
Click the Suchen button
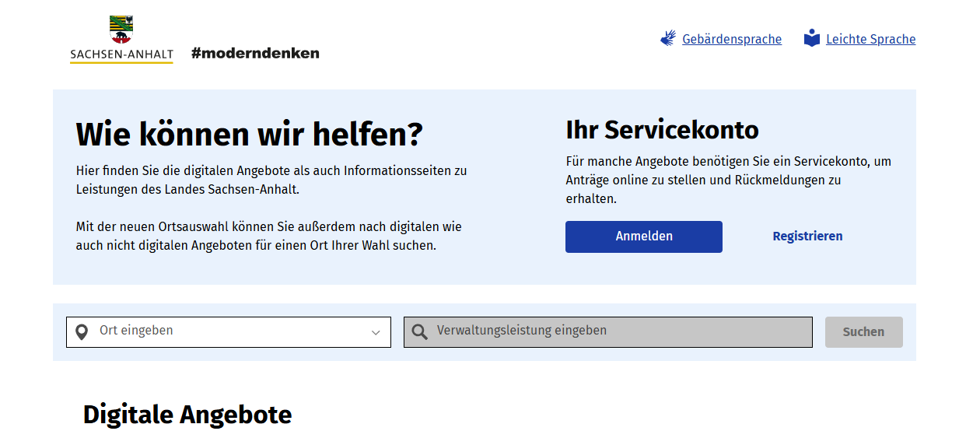pos(864,332)
